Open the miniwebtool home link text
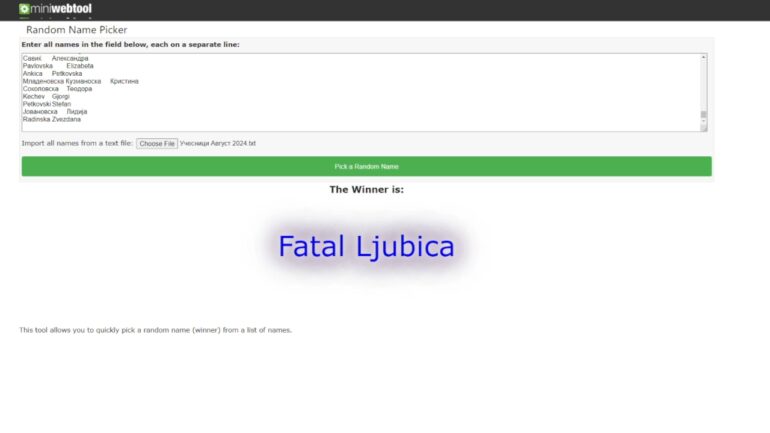The width and height of the screenshot is (770, 433). (x=61, y=9)
